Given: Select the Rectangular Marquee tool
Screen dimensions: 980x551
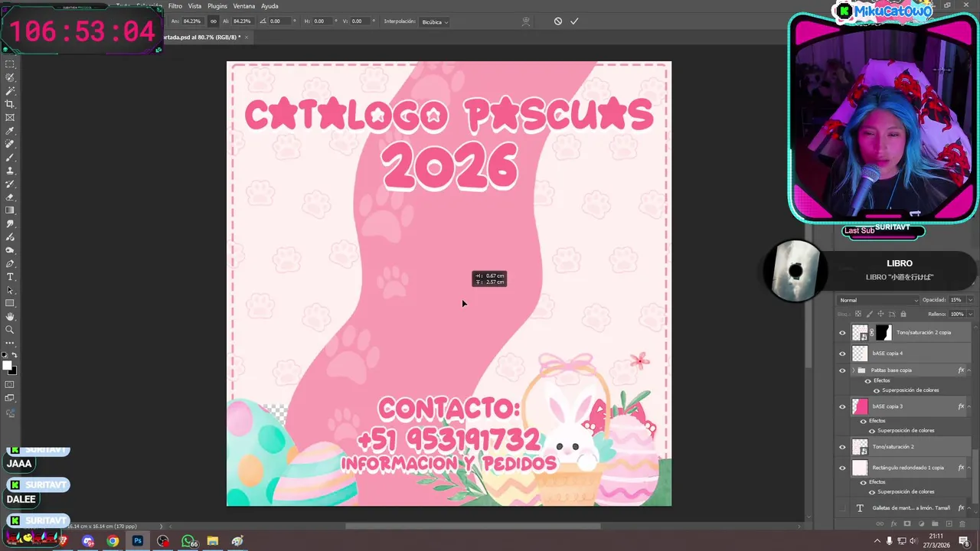Looking at the screenshot, I should pos(10,64).
